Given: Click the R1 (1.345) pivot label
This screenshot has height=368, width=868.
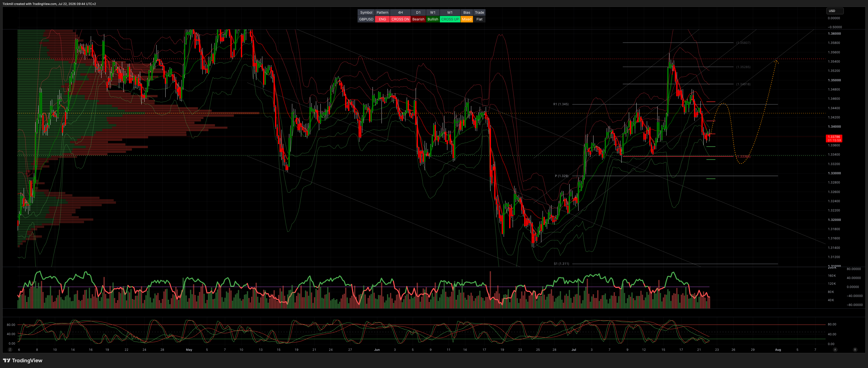Looking at the screenshot, I should click(x=561, y=104).
